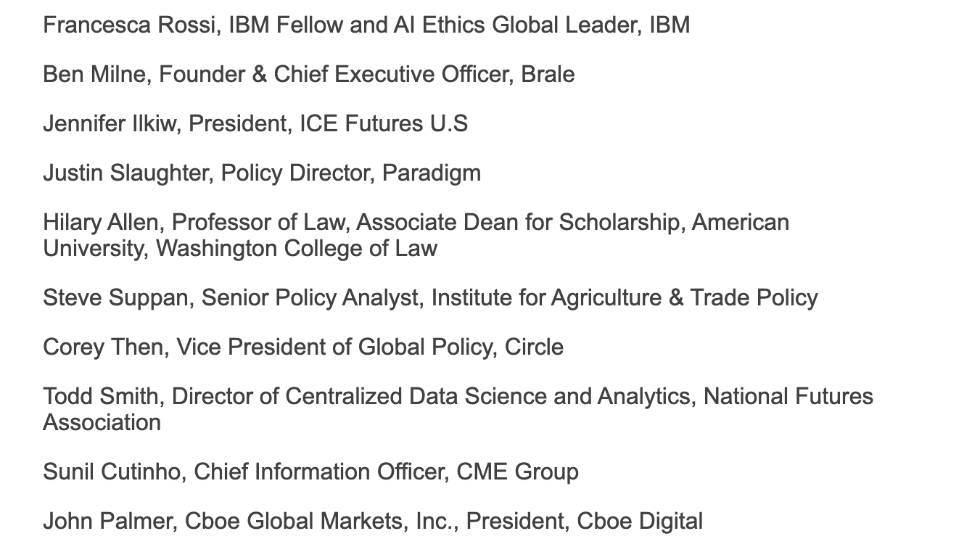The width and height of the screenshot is (972, 560).
Task: Click "Institute for Agriculture & Trade Policy"
Action: [625, 298]
